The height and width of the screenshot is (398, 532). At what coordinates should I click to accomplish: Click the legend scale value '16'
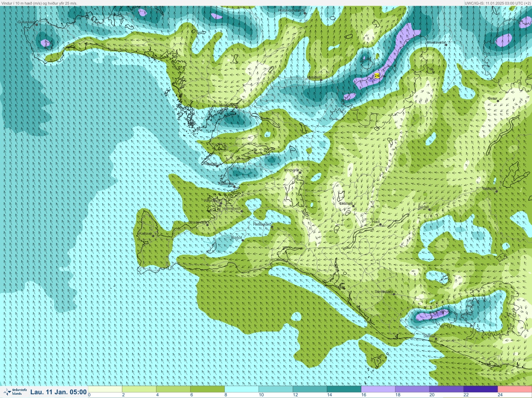(363, 395)
